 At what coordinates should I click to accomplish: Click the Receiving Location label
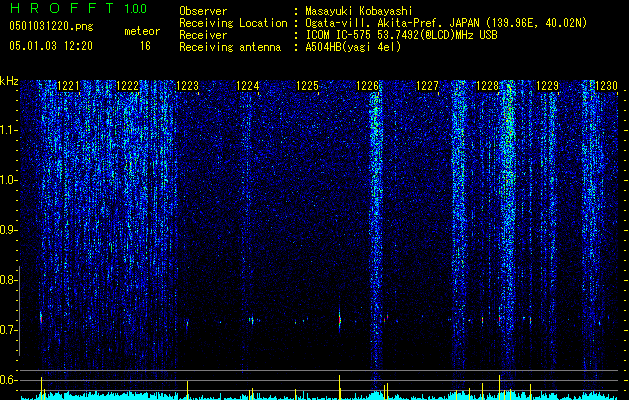tap(233, 23)
